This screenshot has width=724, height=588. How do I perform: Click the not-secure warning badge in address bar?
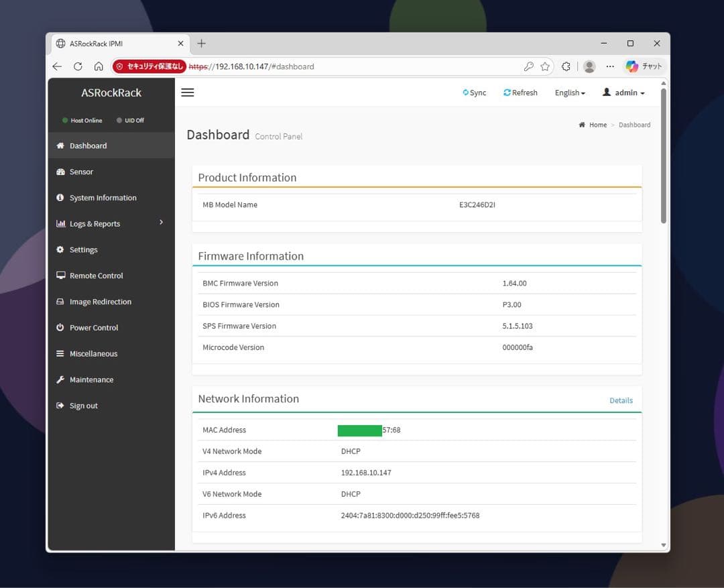(149, 66)
